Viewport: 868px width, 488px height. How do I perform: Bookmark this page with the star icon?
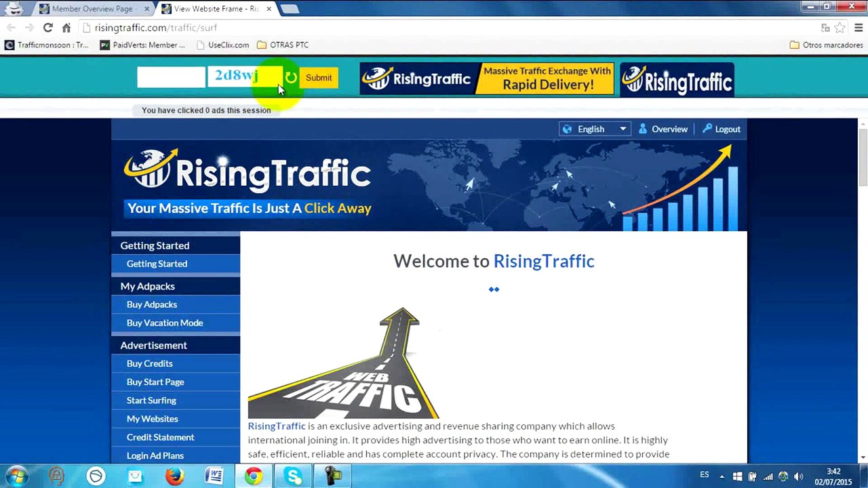click(x=840, y=28)
